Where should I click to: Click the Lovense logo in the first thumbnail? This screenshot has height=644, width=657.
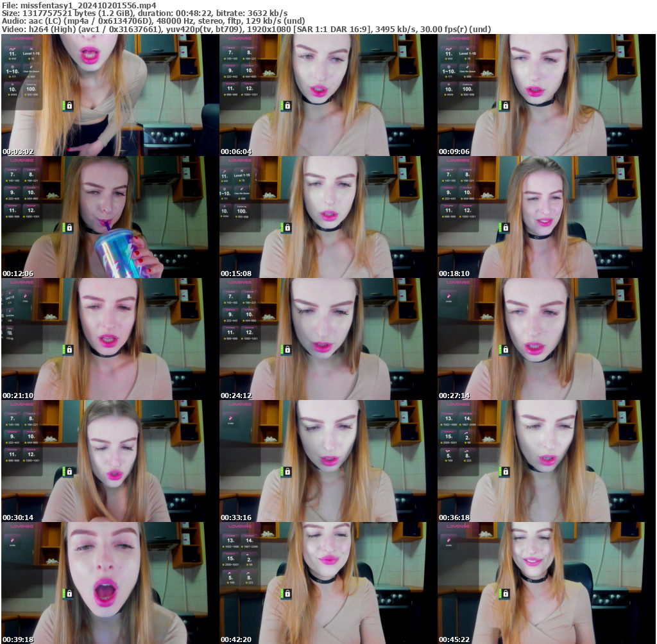(x=22, y=39)
